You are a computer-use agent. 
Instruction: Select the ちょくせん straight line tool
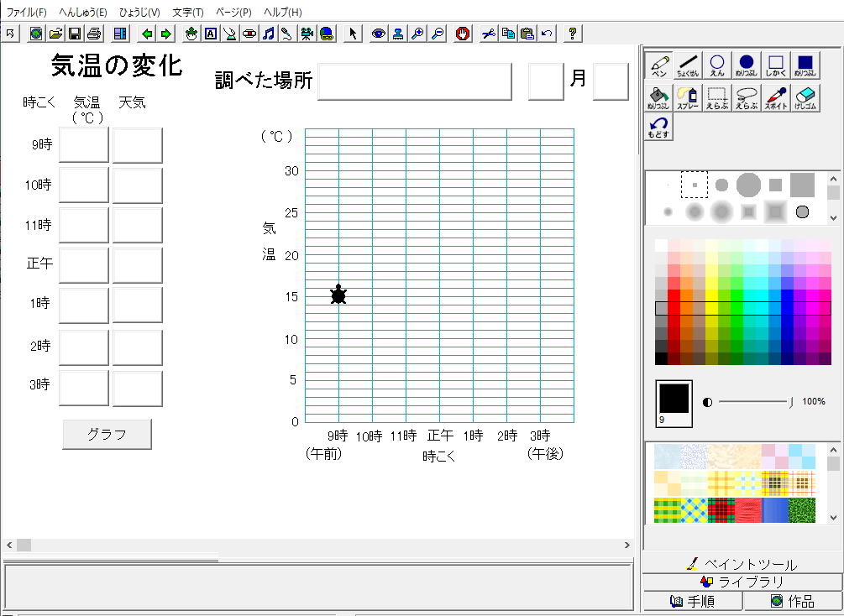(x=689, y=66)
